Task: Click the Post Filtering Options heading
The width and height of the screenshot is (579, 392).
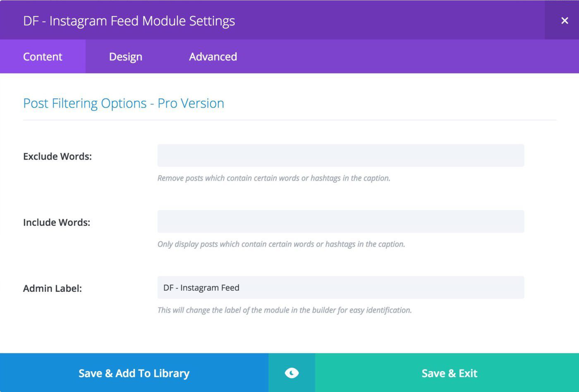Action: (124, 103)
